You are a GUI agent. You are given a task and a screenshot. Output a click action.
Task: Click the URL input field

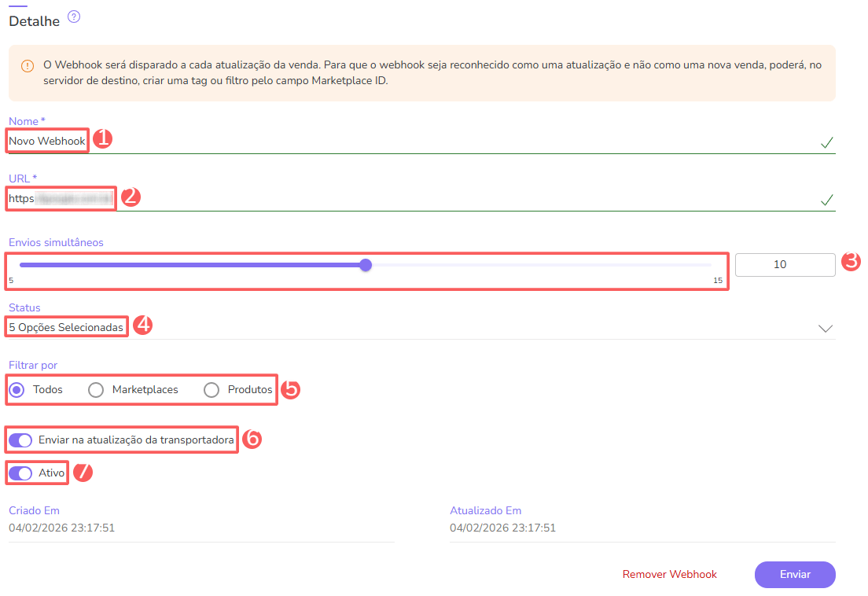pos(59,197)
